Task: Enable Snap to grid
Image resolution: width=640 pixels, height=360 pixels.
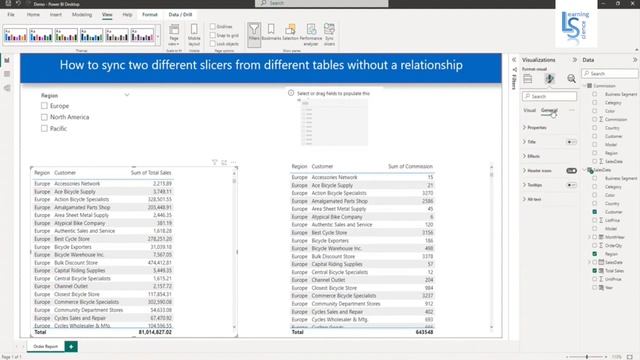Action: click(213, 35)
